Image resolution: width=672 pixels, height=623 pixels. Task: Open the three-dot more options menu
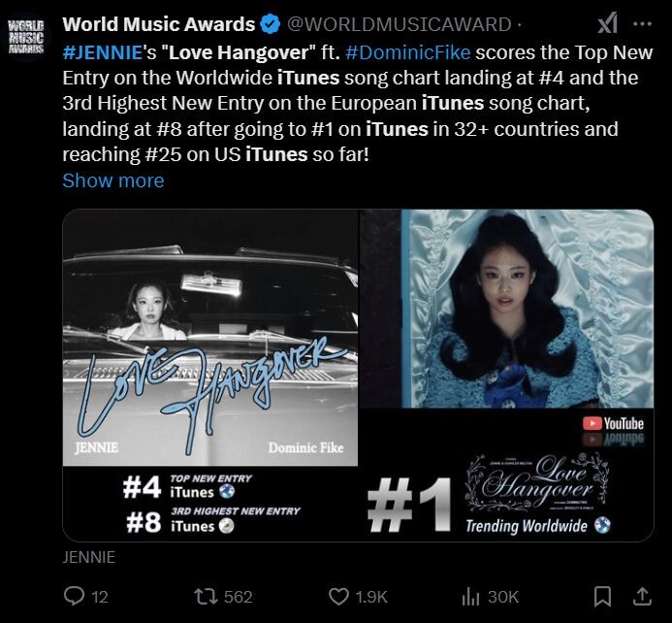(x=642, y=24)
